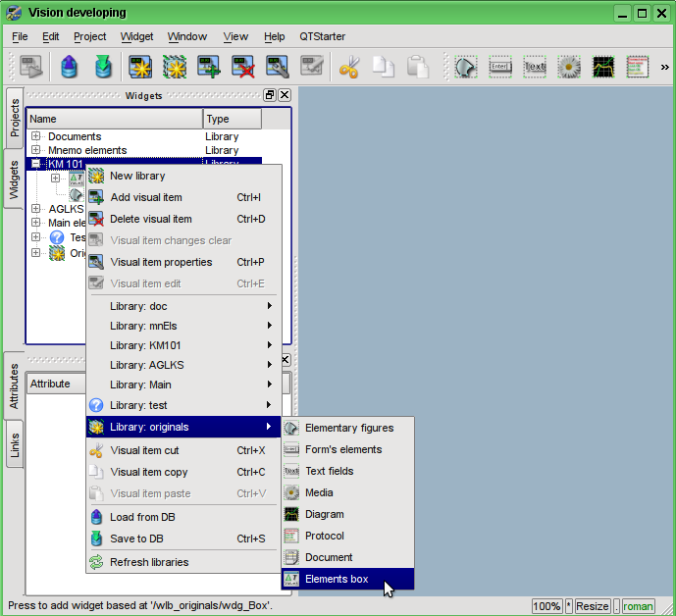The width and height of the screenshot is (676, 616).
Task: Expand the Documents library tree node
Action: coord(36,136)
